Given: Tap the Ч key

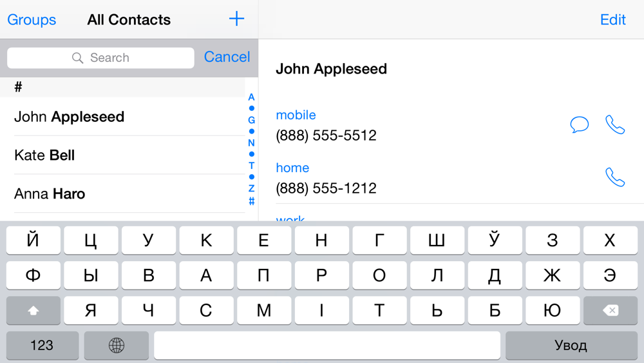Looking at the screenshot, I should 149,310.
